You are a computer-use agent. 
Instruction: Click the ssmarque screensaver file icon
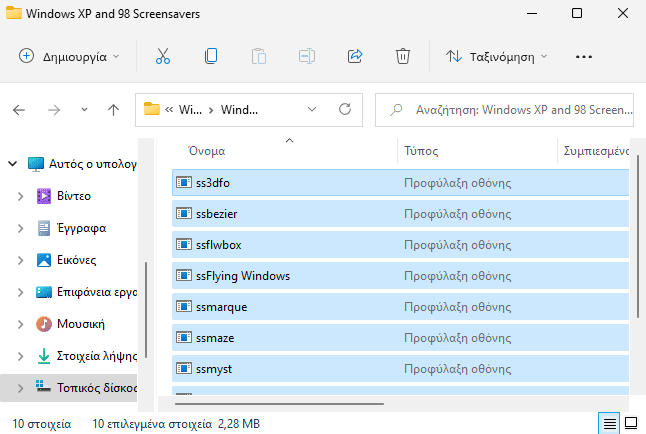coord(184,306)
